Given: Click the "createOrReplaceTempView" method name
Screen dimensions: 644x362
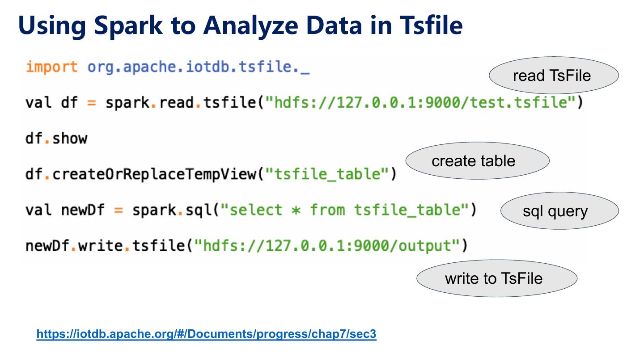Looking at the screenshot, I should click(154, 174).
